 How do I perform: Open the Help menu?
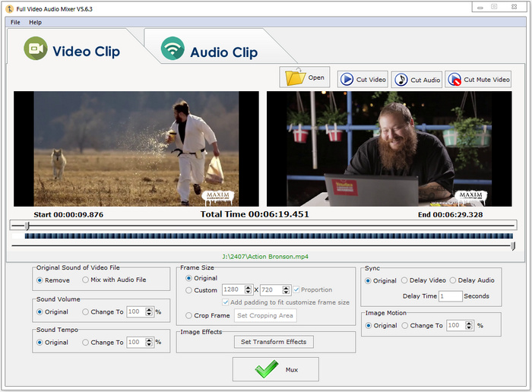click(35, 22)
